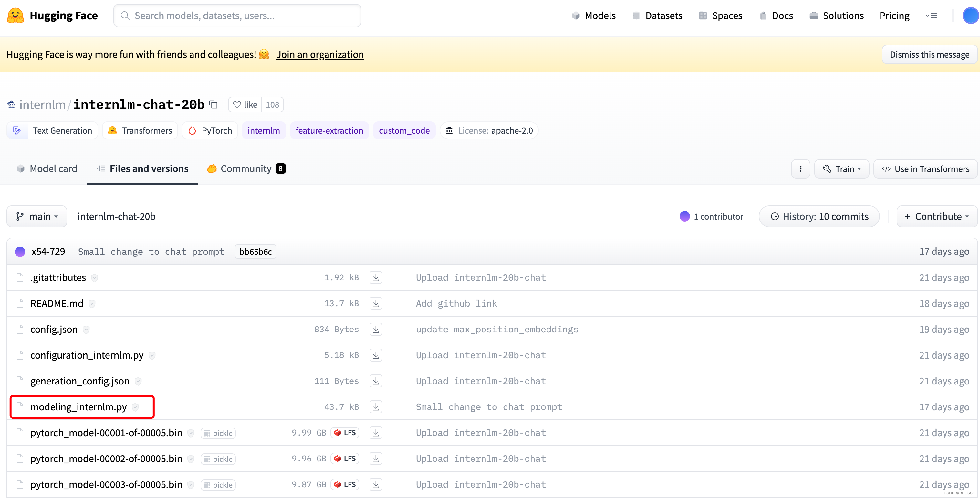
Task: Dismiss this message banner
Action: click(x=929, y=54)
